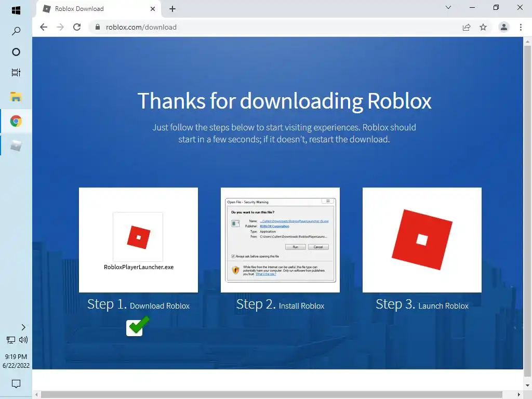Screen dimensions: 532x399
Task: Go back to the previous page
Action: 44,27
